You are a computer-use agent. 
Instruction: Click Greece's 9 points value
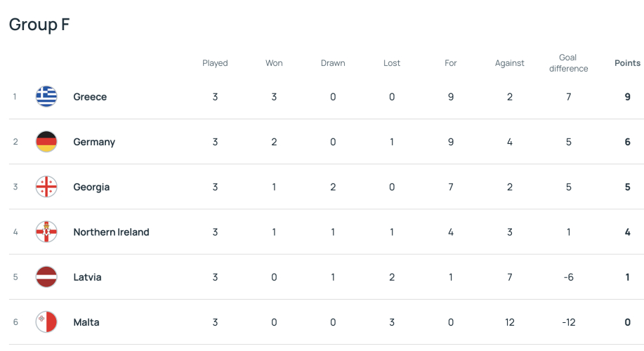pyautogui.click(x=628, y=97)
